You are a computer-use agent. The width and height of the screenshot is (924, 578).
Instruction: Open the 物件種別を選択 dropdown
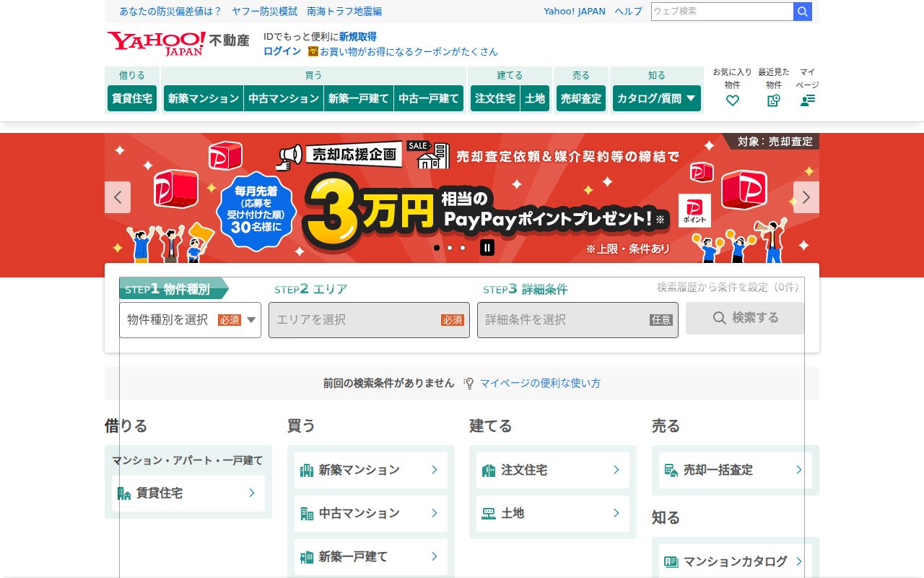click(190, 320)
